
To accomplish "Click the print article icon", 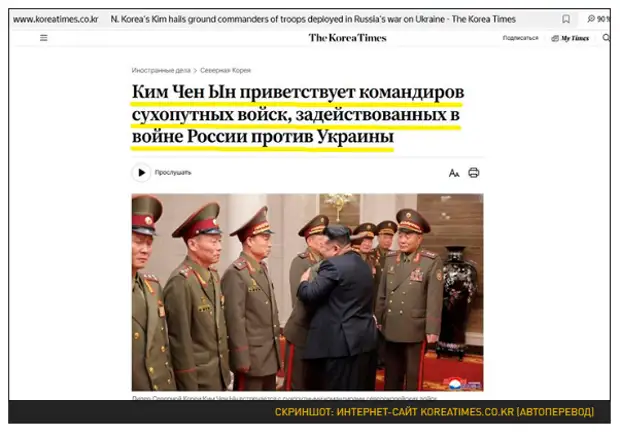I will point(474,173).
